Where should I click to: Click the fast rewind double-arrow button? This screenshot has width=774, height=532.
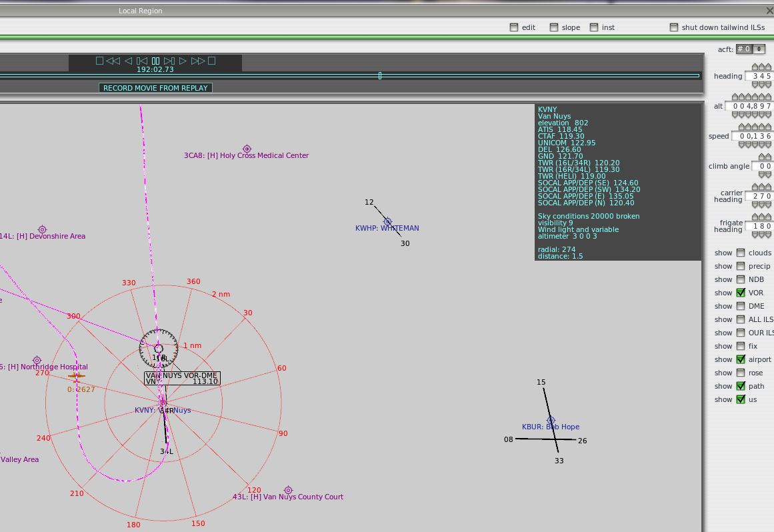(x=113, y=61)
